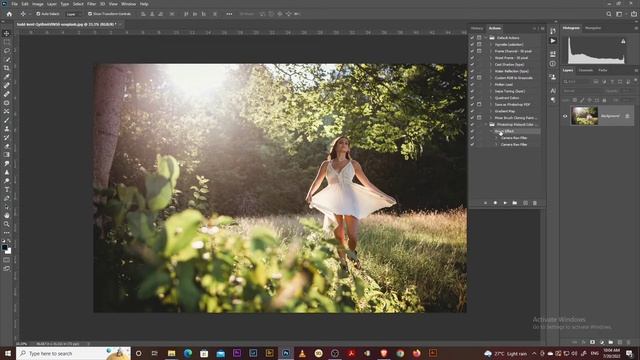
Task: Toggle Show Transform Controls checkbox
Action: point(90,14)
